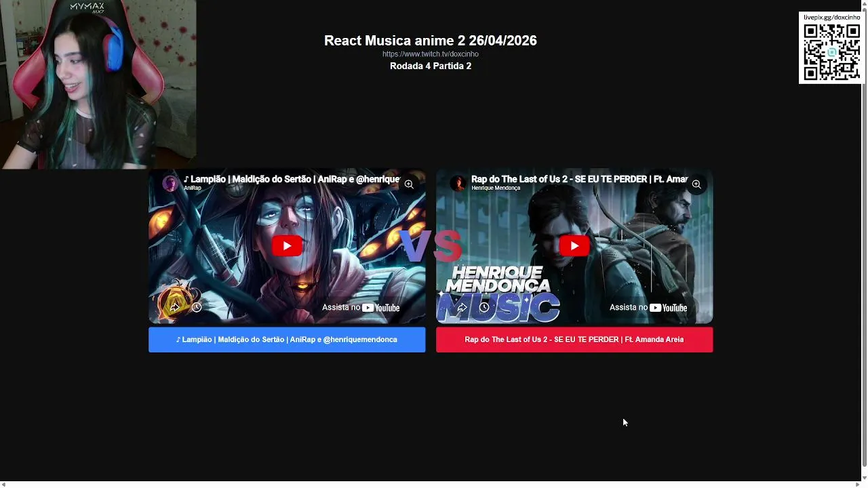Click the Rodada 4 Partida 2 heading
868x488 pixels.
point(431,66)
